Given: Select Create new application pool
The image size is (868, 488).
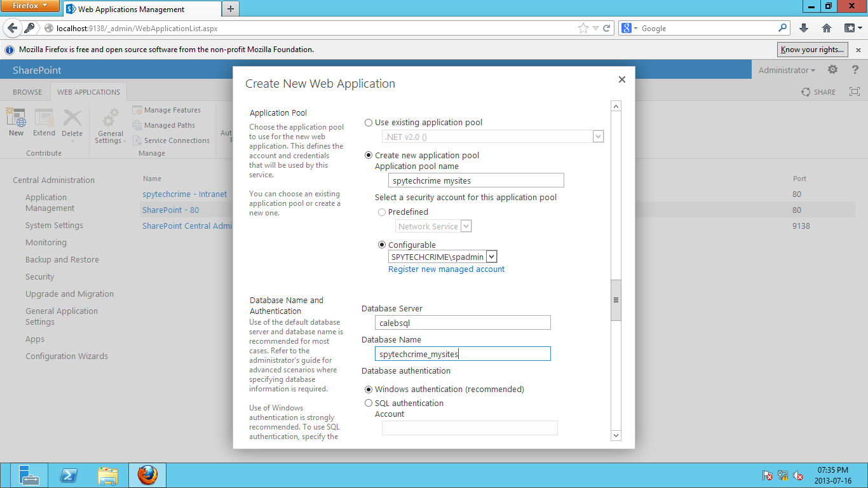Looking at the screenshot, I should [x=369, y=156].
